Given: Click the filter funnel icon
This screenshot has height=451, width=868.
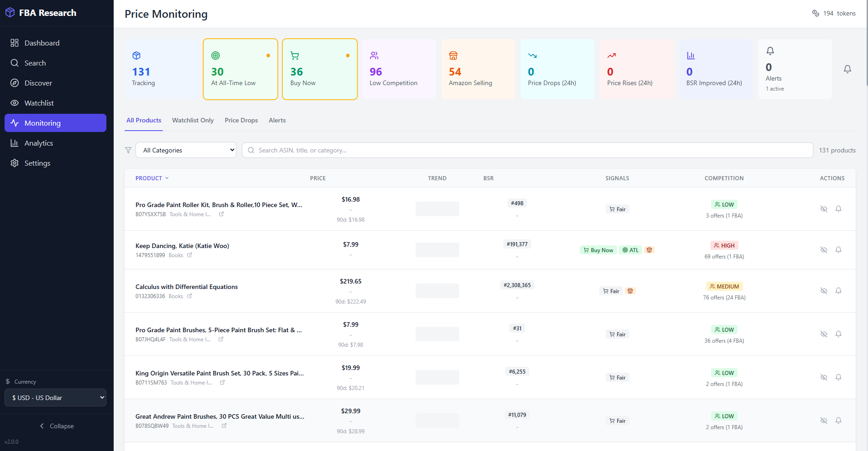Looking at the screenshot, I should (x=128, y=150).
